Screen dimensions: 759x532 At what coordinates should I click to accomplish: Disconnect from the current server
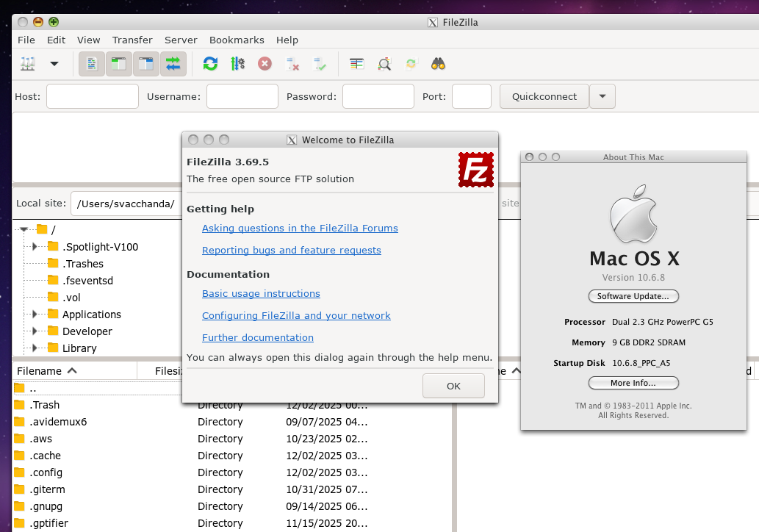292,64
